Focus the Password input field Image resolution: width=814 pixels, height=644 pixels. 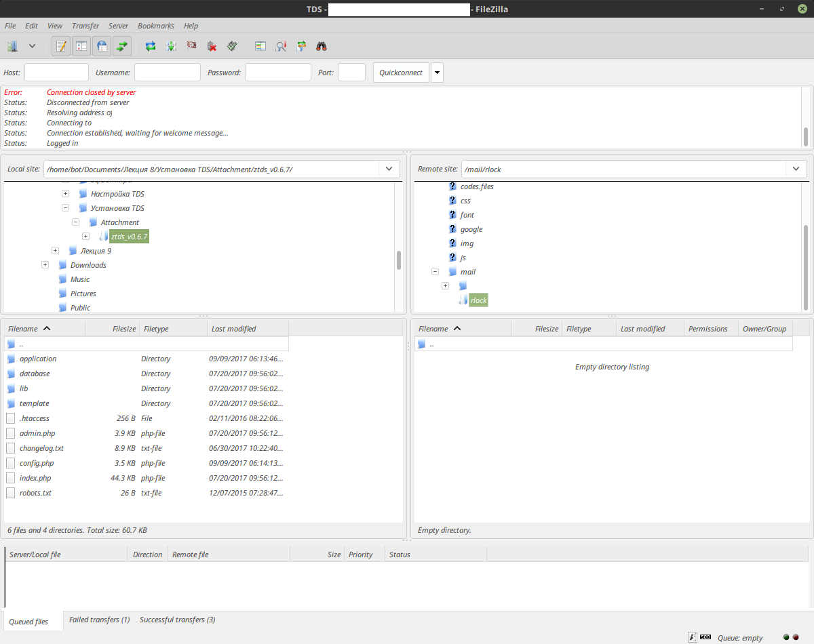[x=278, y=73]
